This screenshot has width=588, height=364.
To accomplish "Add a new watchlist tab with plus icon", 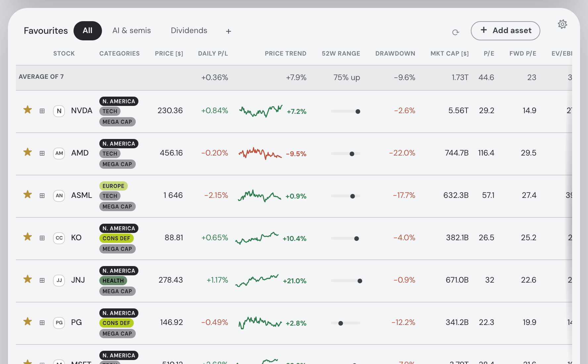I will 228,31.
